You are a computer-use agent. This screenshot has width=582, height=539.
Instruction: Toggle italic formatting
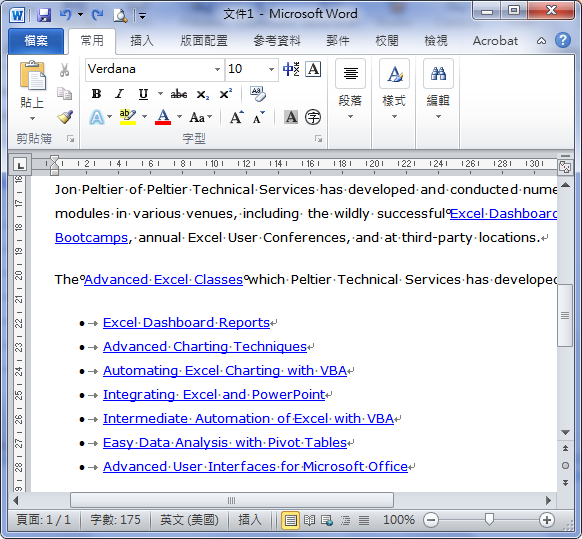tap(120, 94)
